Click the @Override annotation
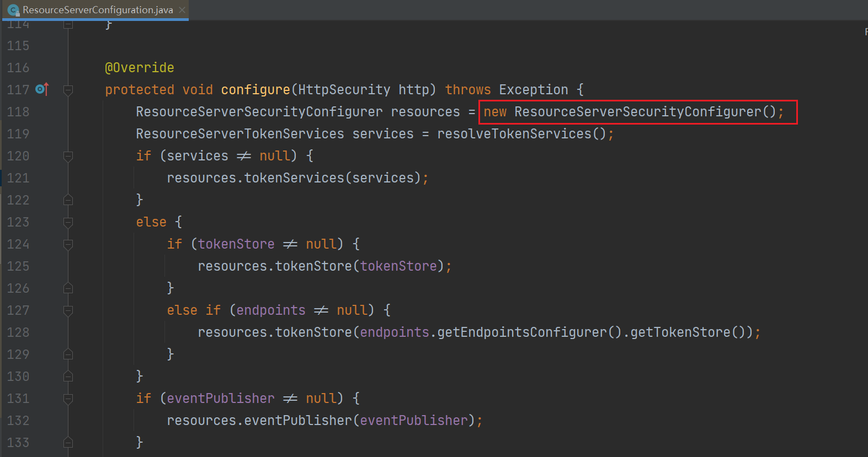This screenshot has width=868, height=457. point(140,68)
